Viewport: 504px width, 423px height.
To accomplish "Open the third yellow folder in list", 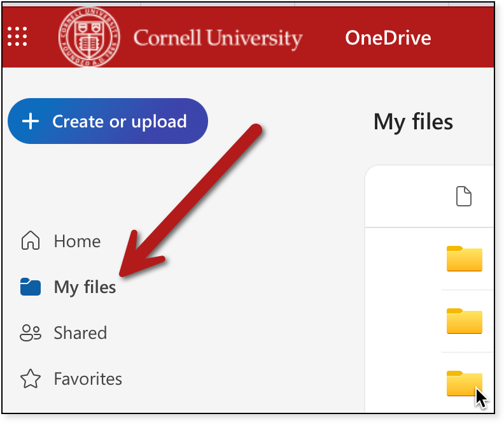I will [x=464, y=383].
